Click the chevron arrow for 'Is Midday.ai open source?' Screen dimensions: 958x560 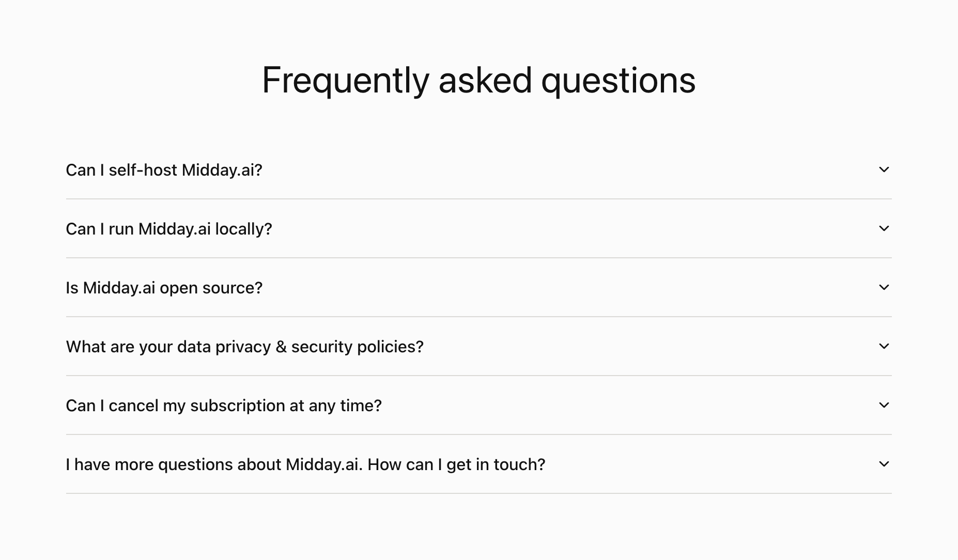(x=884, y=287)
